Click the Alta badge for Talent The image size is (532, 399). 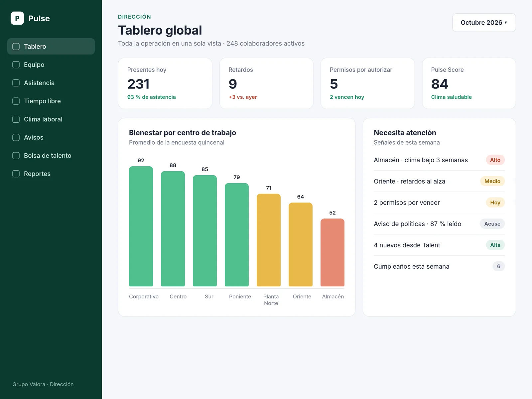tap(495, 245)
